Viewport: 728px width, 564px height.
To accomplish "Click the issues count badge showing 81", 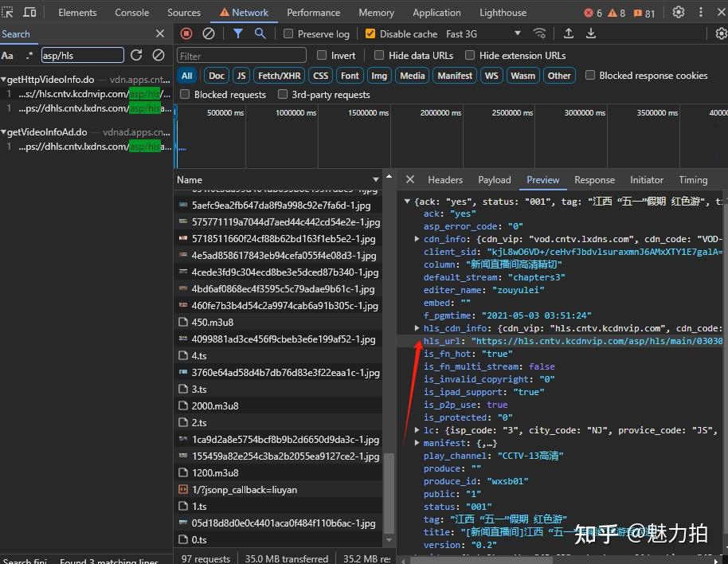I will pyautogui.click(x=644, y=13).
